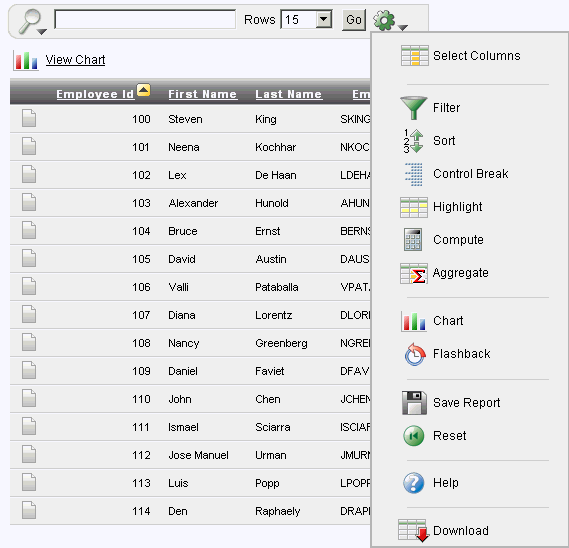Choose Sort from the actions menu
This screenshot has height=548, width=569.
pyautogui.click(x=444, y=141)
